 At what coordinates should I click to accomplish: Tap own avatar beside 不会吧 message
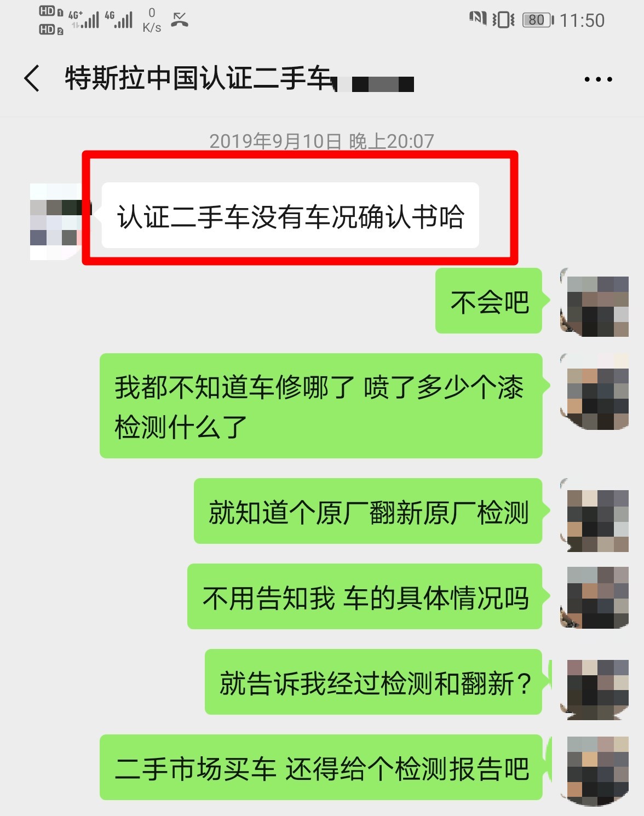click(594, 302)
